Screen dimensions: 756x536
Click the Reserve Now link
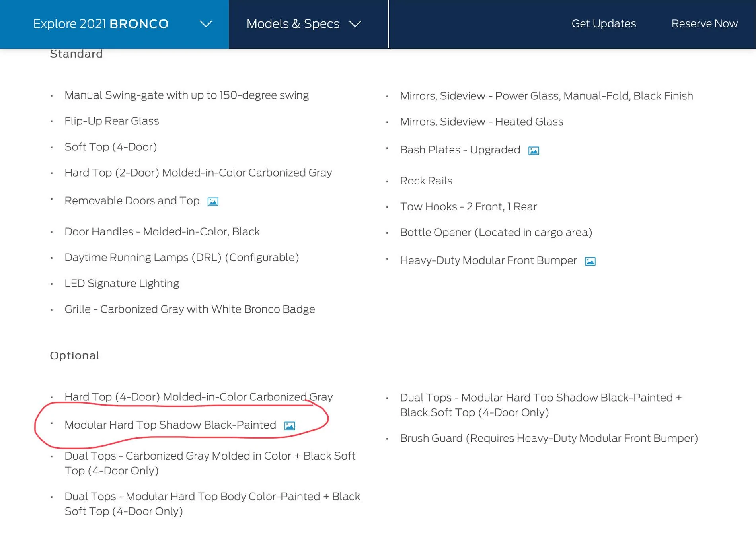[705, 24]
